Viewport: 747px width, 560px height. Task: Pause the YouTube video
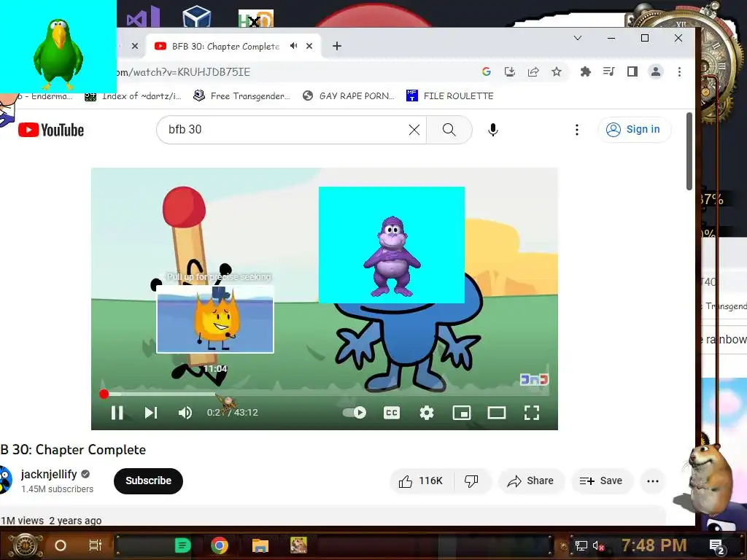tap(117, 413)
